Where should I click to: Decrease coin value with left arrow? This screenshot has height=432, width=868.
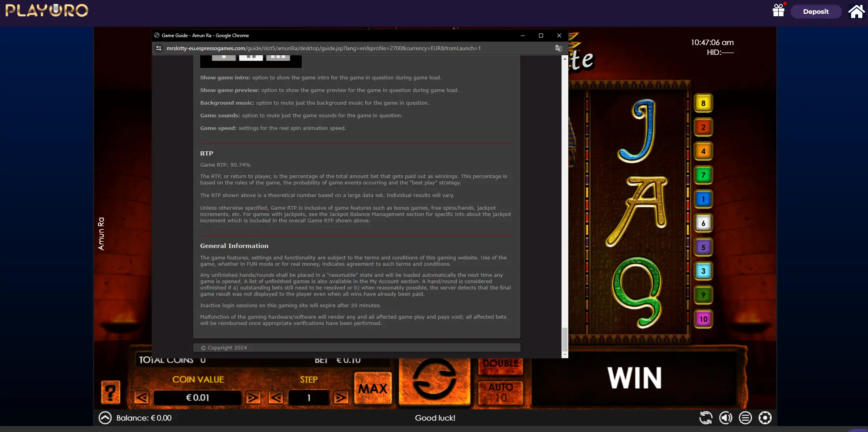click(x=141, y=398)
